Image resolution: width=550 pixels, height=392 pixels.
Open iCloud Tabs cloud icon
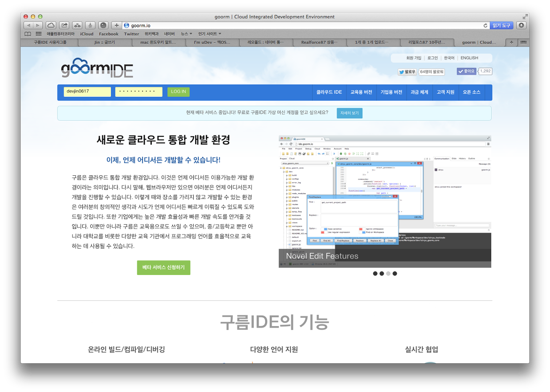tap(51, 25)
